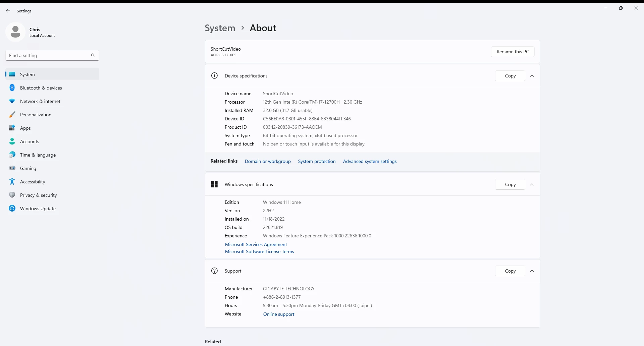Click the Product ID value
The width and height of the screenshot is (644, 346).
pyautogui.click(x=292, y=127)
